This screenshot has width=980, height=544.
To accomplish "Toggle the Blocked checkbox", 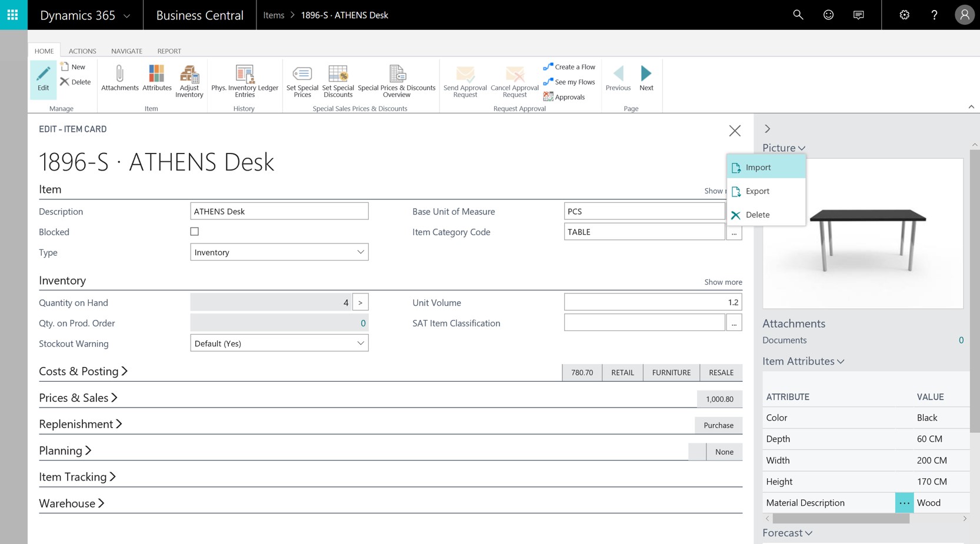I will 195,232.
